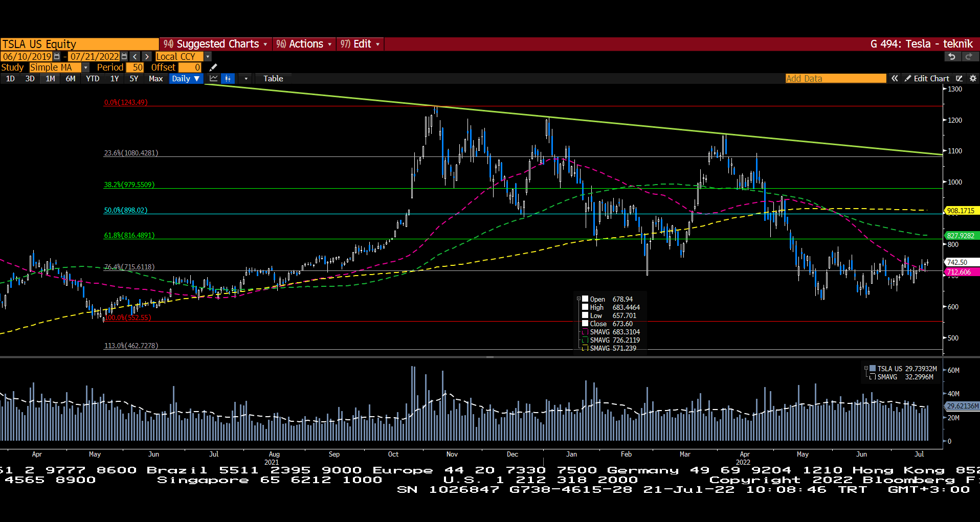
Task: Open chart settings gear icon
Action: pyautogui.click(x=973, y=78)
